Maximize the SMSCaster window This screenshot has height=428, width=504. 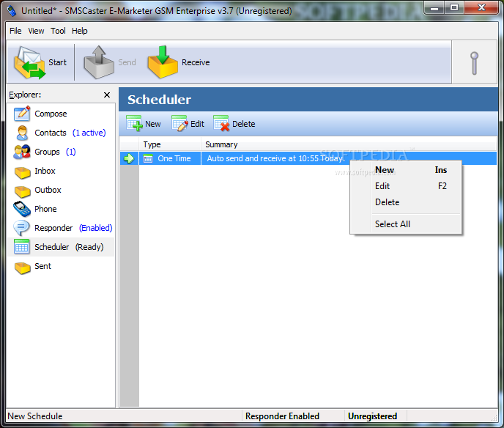pyautogui.click(x=454, y=8)
